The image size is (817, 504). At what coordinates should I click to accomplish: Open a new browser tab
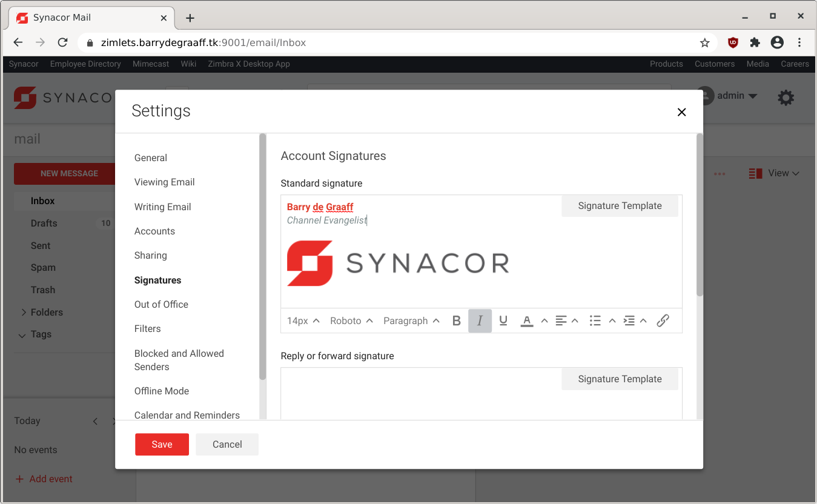pos(190,18)
